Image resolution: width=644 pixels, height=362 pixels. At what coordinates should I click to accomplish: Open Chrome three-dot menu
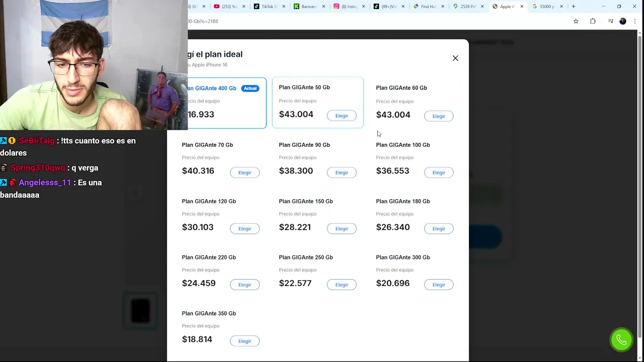point(635,21)
